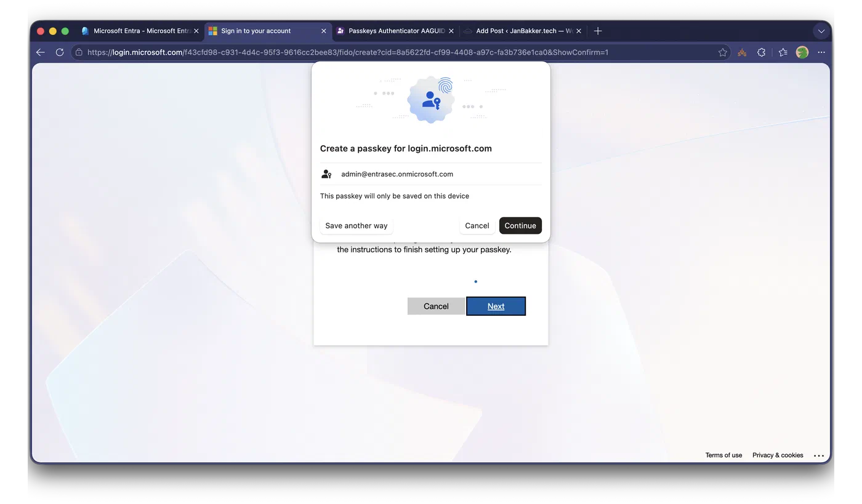Screen dimensions: 862x504
Task: Close the Passkeys Authenticator AAGUID tab
Action: 451,31
